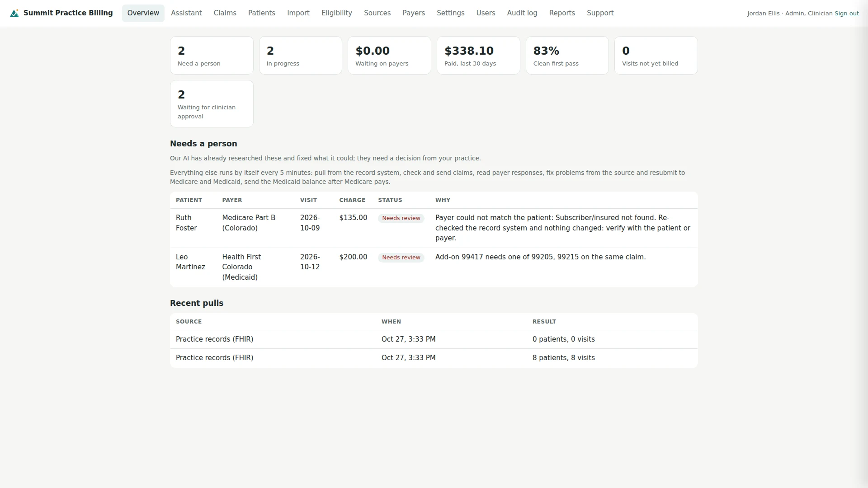Open the Reports tab

(562, 13)
